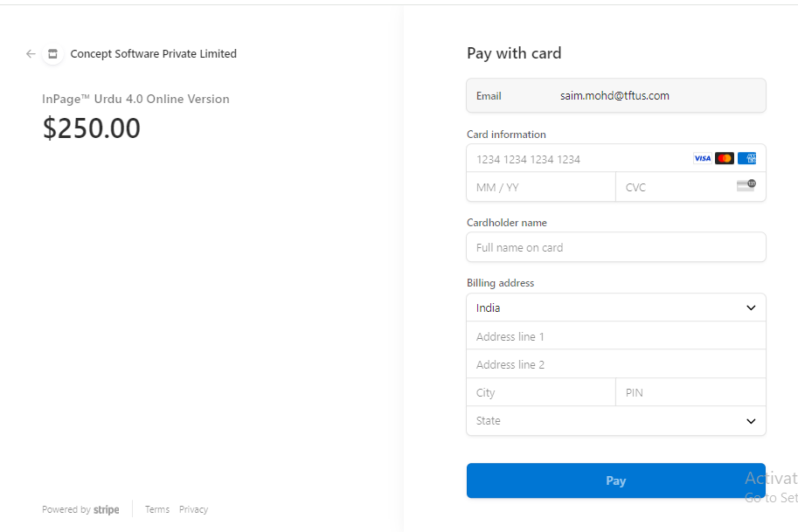Click the Visa card icon
Viewport: 798px width, 532px height.
click(x=702, y=158)
